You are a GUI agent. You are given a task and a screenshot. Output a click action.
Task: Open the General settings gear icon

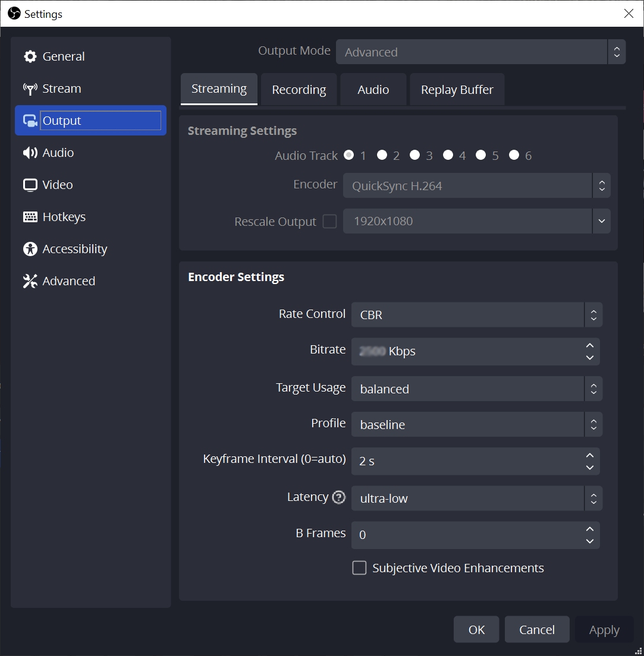coord(30,56)
